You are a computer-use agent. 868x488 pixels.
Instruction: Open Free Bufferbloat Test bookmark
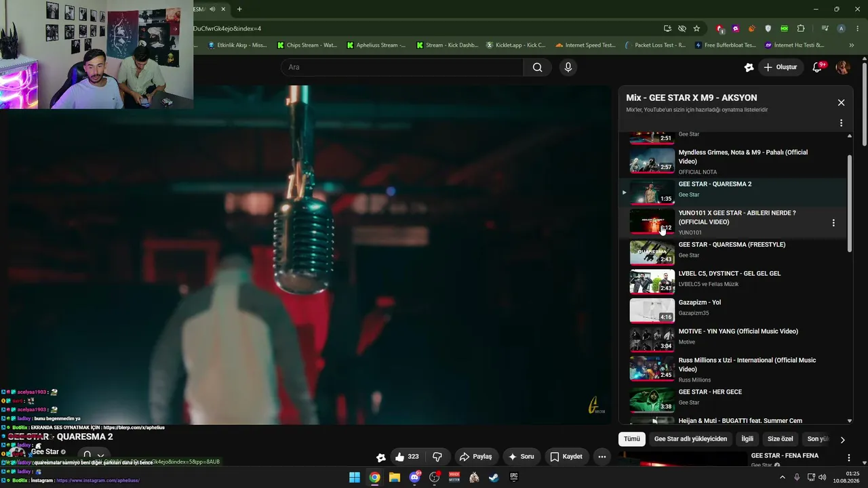pyautogui.click(x=725, y=45)
